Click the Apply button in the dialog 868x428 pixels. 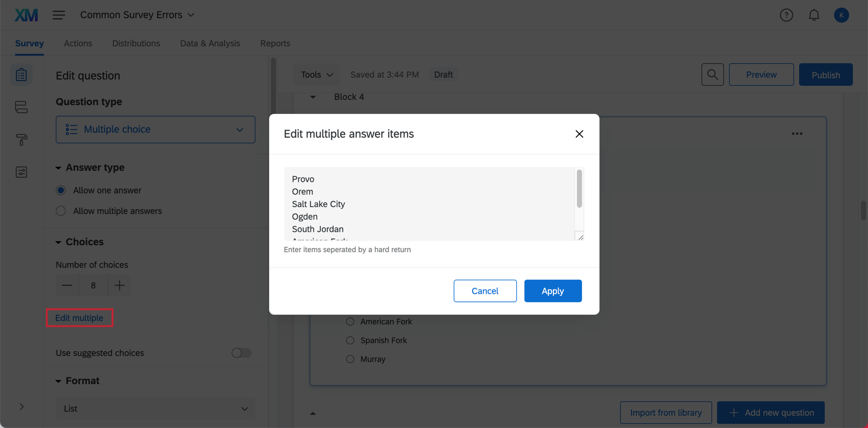(553, 291)
